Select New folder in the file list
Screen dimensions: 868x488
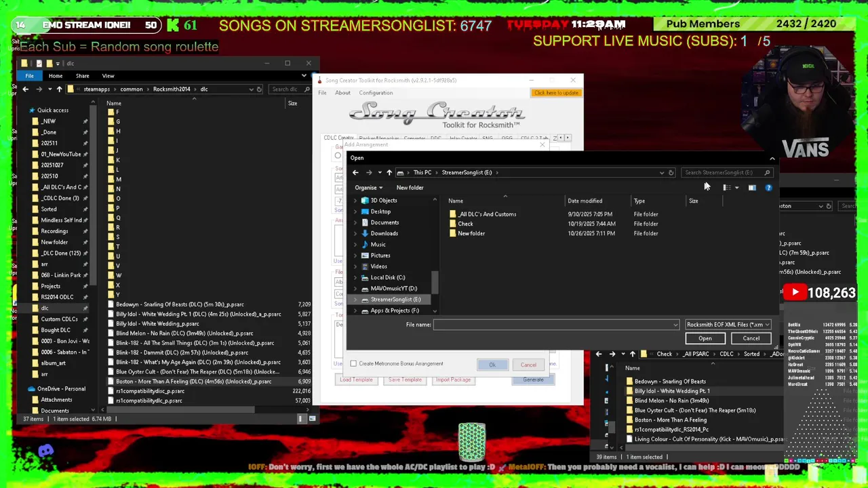(467, 233)
